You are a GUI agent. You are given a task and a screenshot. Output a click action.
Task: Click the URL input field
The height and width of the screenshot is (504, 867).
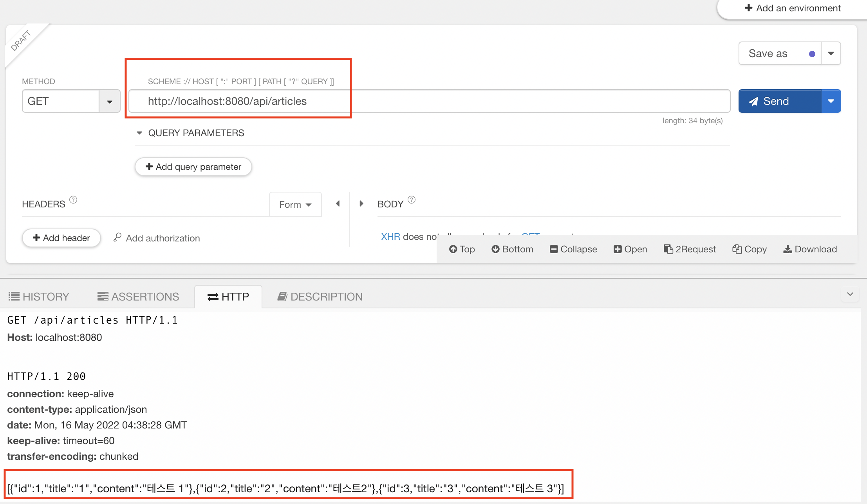(429, 101)
